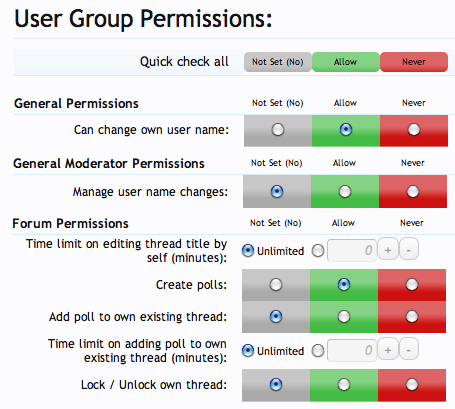Select Allow for Manage user name changes
Screen dimensions: 455x409
click(345, 191)
